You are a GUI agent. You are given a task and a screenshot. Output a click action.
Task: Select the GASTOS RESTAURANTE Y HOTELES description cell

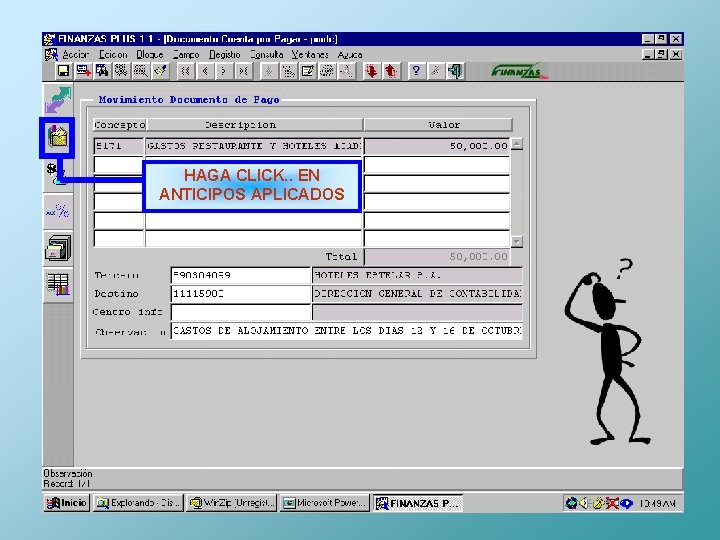point(254,146)
